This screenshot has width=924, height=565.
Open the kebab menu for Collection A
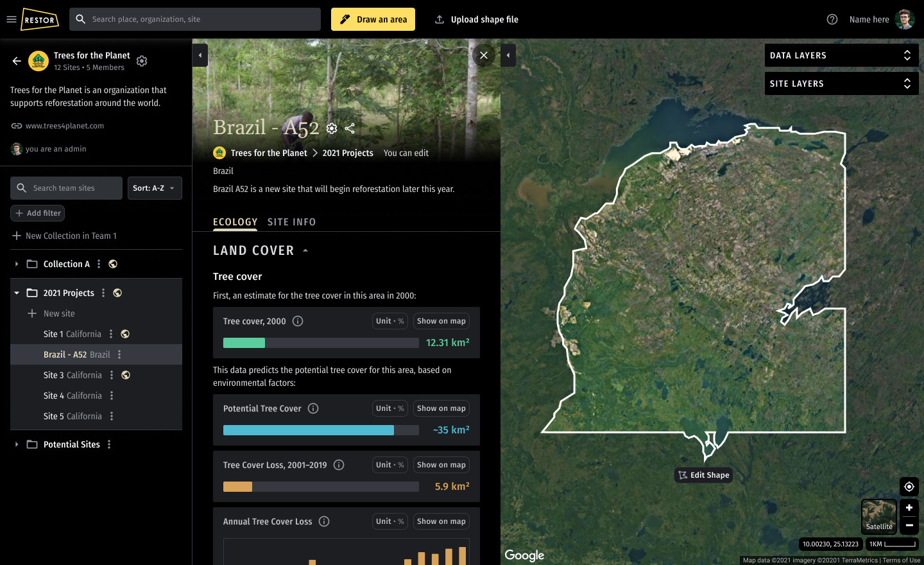[x=99, y=264]
